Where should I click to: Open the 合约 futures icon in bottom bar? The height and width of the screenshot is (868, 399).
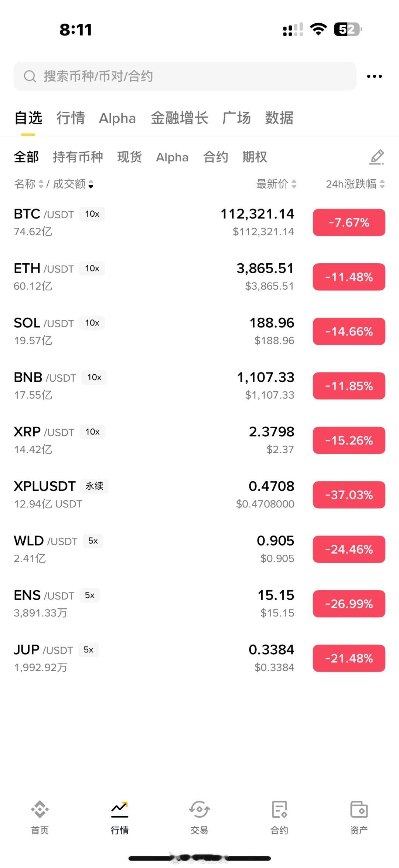click(x=279, y=810)
